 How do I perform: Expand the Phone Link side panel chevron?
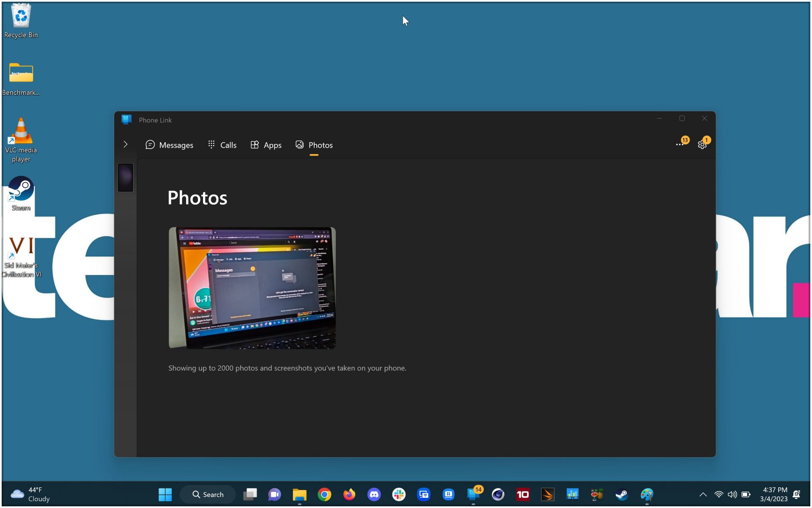pos(126,145)
